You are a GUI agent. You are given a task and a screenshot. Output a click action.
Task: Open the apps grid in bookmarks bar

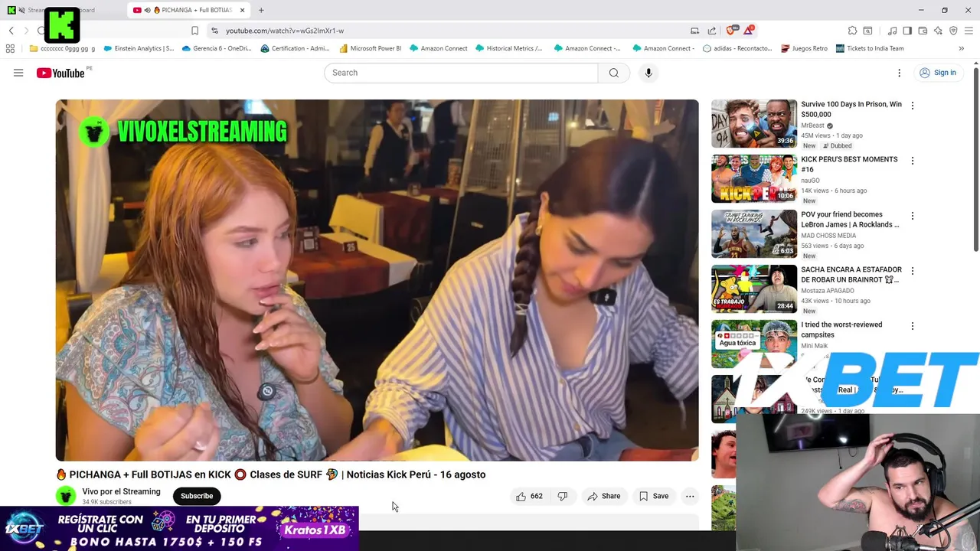pos(10,48)
